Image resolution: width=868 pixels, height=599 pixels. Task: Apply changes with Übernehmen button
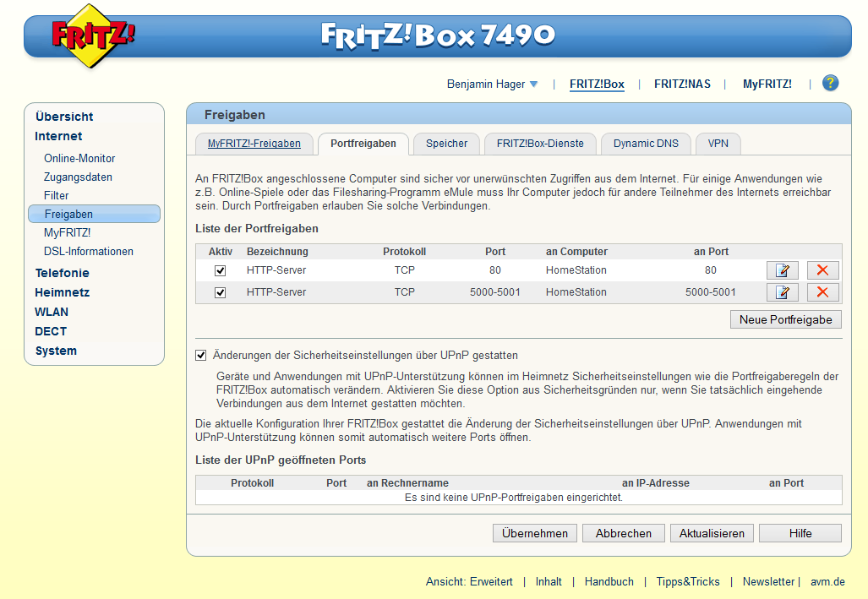[x=535, y=533]
